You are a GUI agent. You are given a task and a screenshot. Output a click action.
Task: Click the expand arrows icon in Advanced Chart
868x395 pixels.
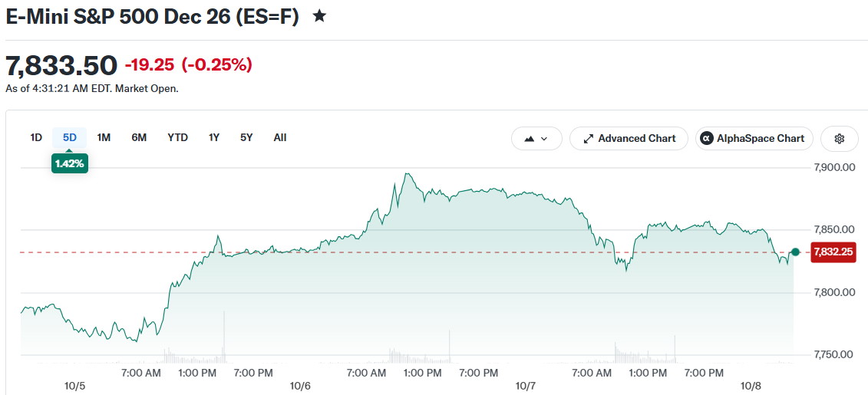[589, 139]
